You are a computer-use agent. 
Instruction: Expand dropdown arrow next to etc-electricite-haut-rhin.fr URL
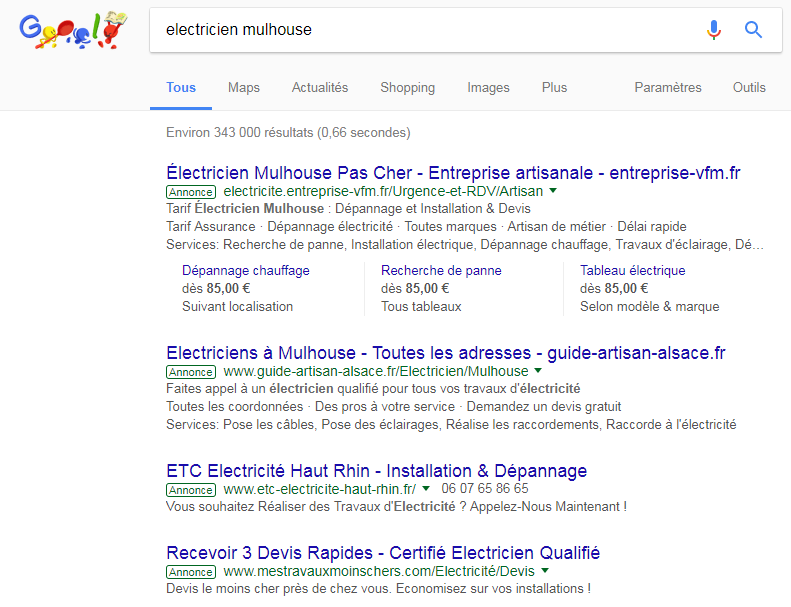tap(426, 488)
